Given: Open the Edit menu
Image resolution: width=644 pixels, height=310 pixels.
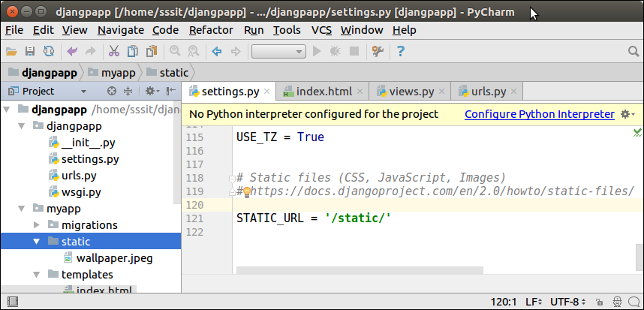Looking at the screenshot, I should (44, 30).
